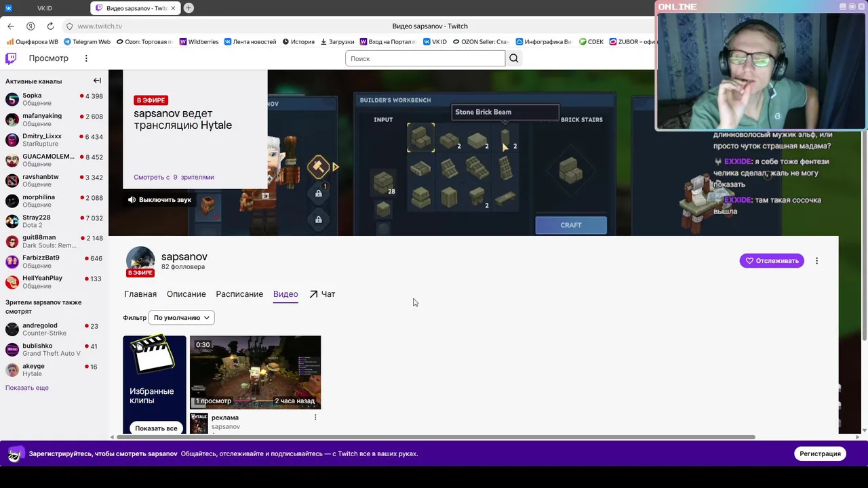Select the Видео tab
This screenshot has width=868, height=488.
[285, 294]
